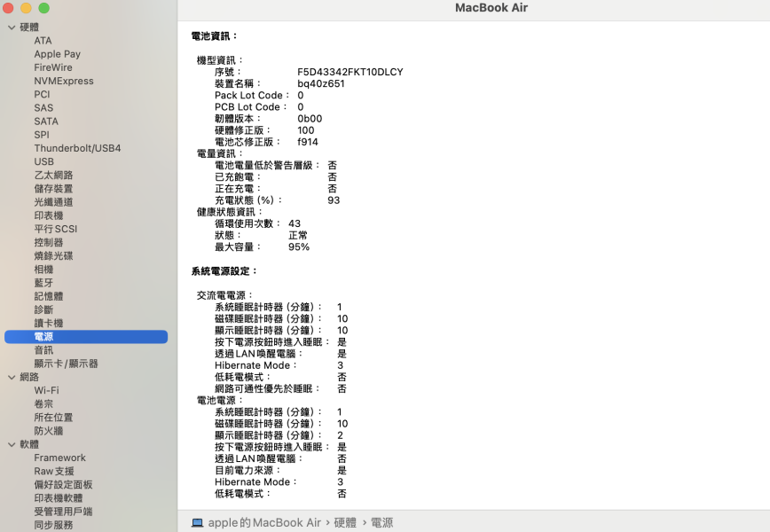This screenshot has width=770, height=532.
Task: Select SAS in the sidebar
Action: (43, 108)
